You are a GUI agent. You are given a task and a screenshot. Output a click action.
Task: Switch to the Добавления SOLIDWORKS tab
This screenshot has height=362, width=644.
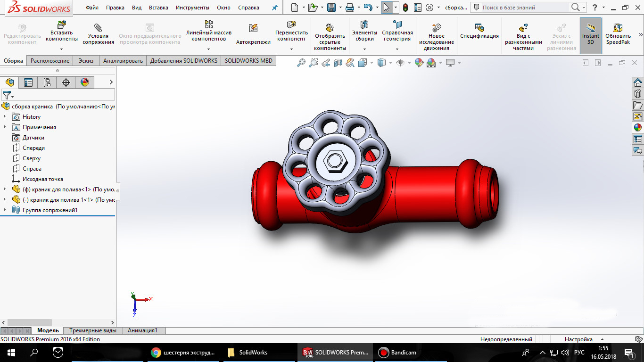[x=184, y=61]
